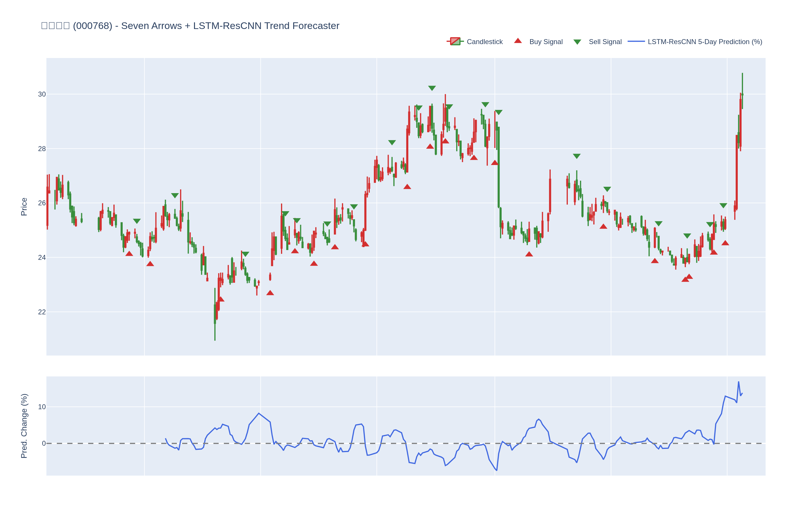Hide Buy Signal trace via legend text

pos(545,42)
